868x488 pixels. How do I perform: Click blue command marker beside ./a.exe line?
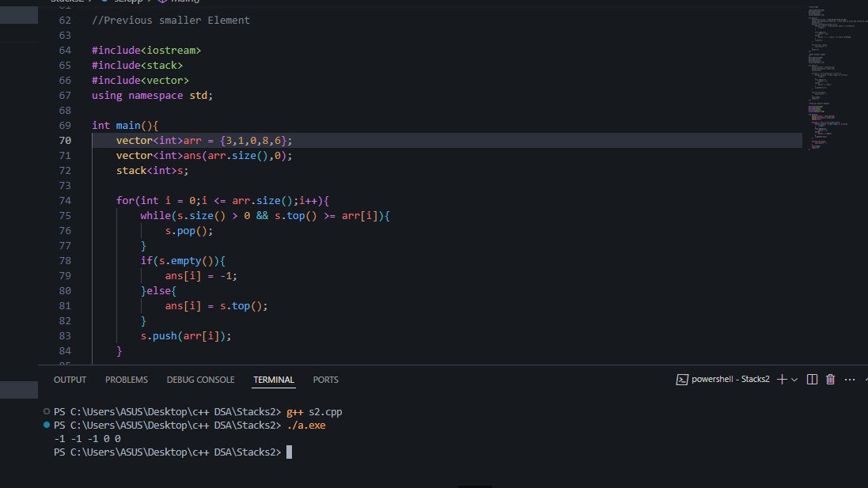(47, 425)
